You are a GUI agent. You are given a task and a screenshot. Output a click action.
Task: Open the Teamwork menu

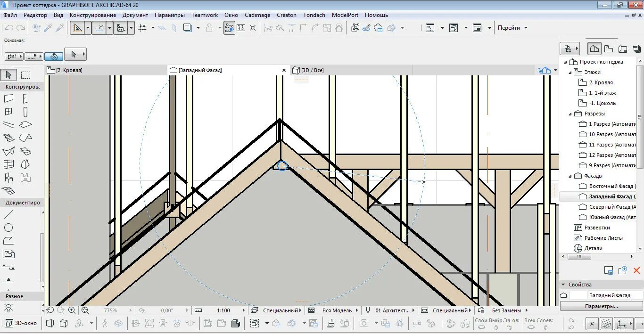tap(205, 15)
